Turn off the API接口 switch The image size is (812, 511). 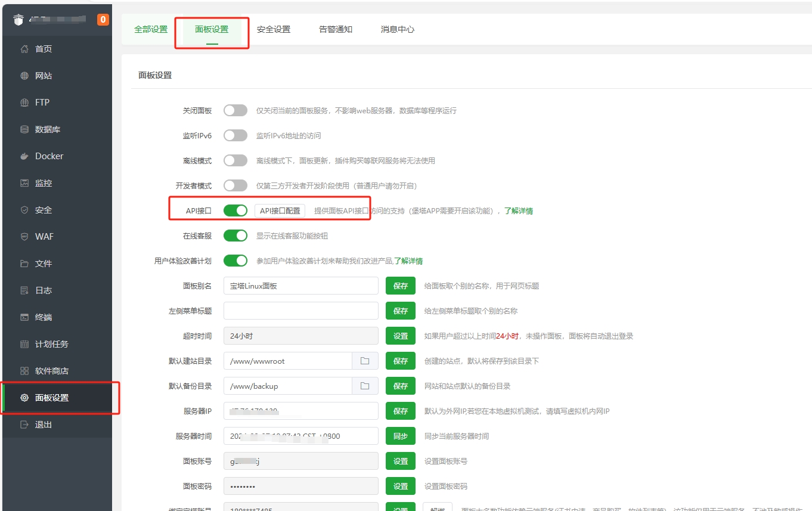pyautogui.click(x=235, y=210)
